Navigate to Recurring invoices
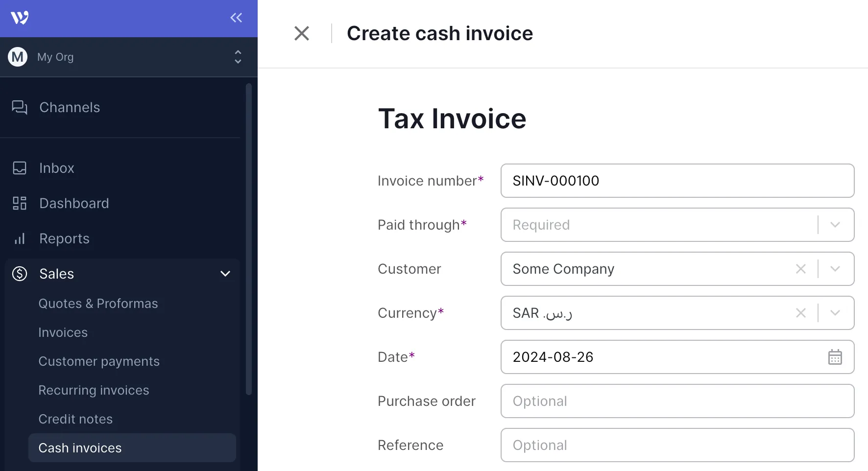868x471 pixels. 94,390
